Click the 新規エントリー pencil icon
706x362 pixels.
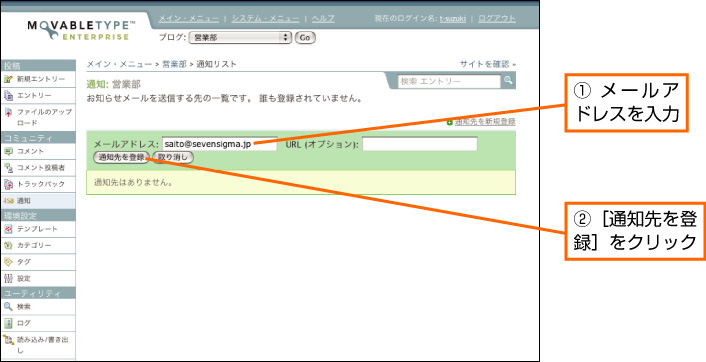click(x=8, y=79)
